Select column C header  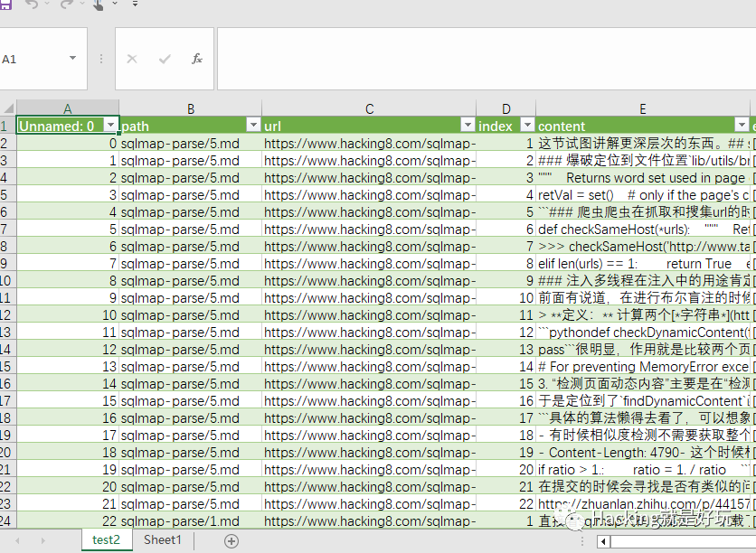[x=369, y=108]
